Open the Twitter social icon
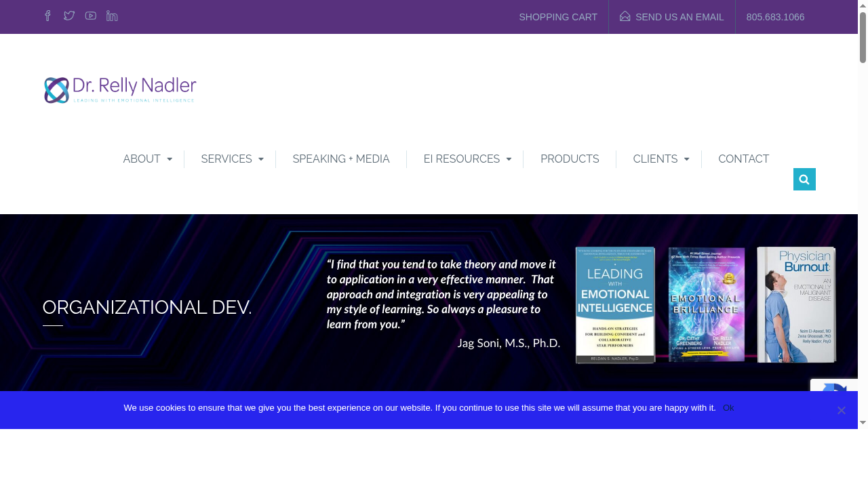This screenshot has width=868, height=488. pyautogui.click(x=69, y=16)
